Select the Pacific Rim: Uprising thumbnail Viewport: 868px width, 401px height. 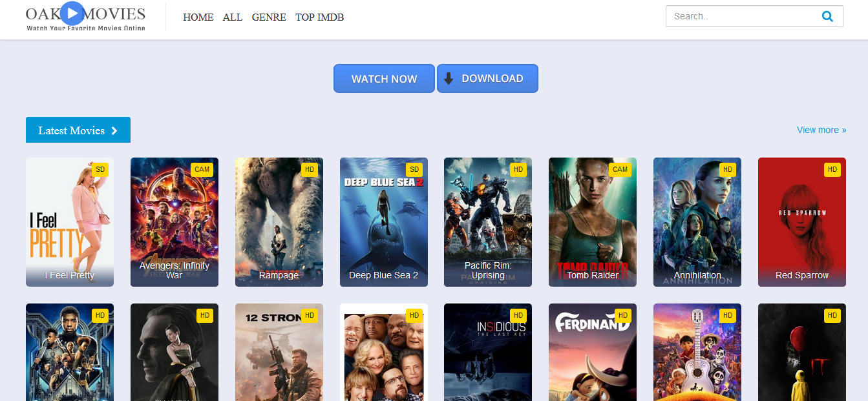click(487, 222)
